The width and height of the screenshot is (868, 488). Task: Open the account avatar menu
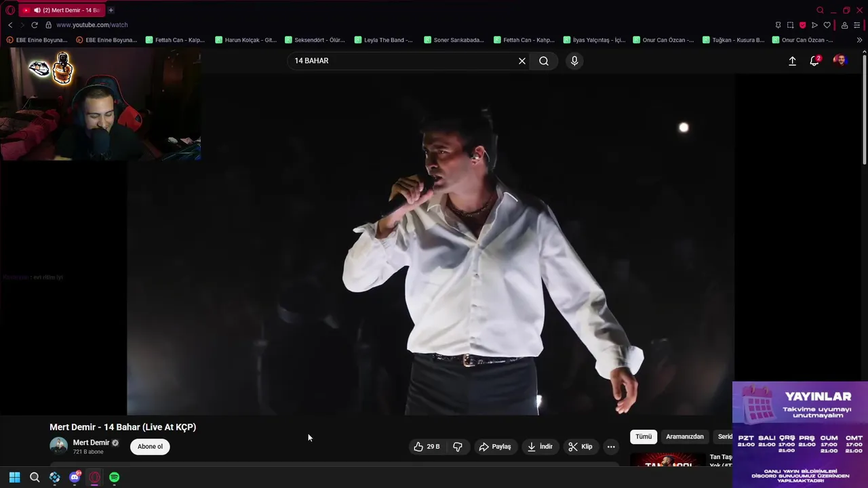(x=840, y=61)
